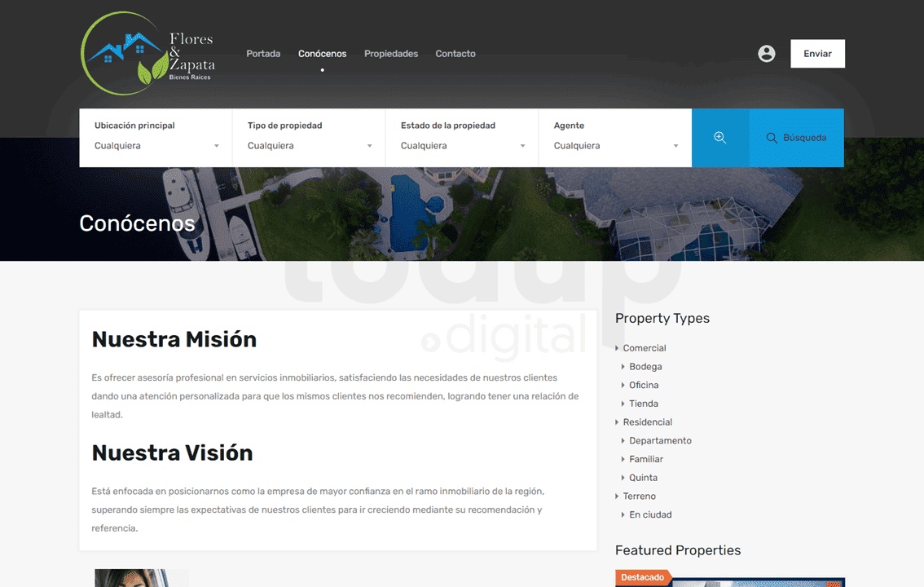Viewport: 924px width, 587px height.
Task: Open the Tipo de propiedad dropdown
Action: tap(308, 145)
